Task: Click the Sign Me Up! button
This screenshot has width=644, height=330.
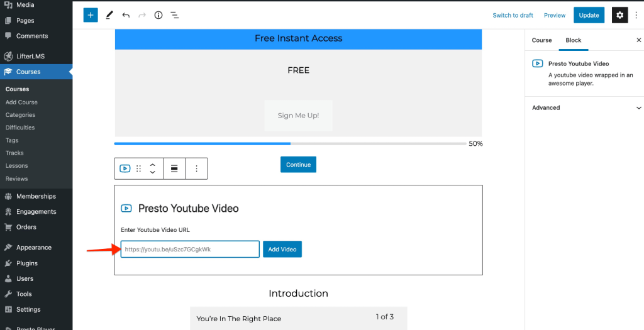Action: point(298,115)
